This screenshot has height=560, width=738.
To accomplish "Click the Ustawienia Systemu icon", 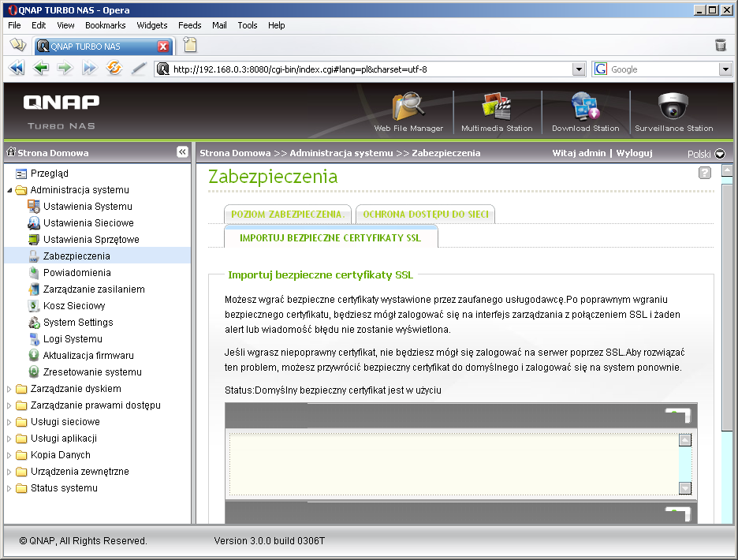I will (33, 207).
